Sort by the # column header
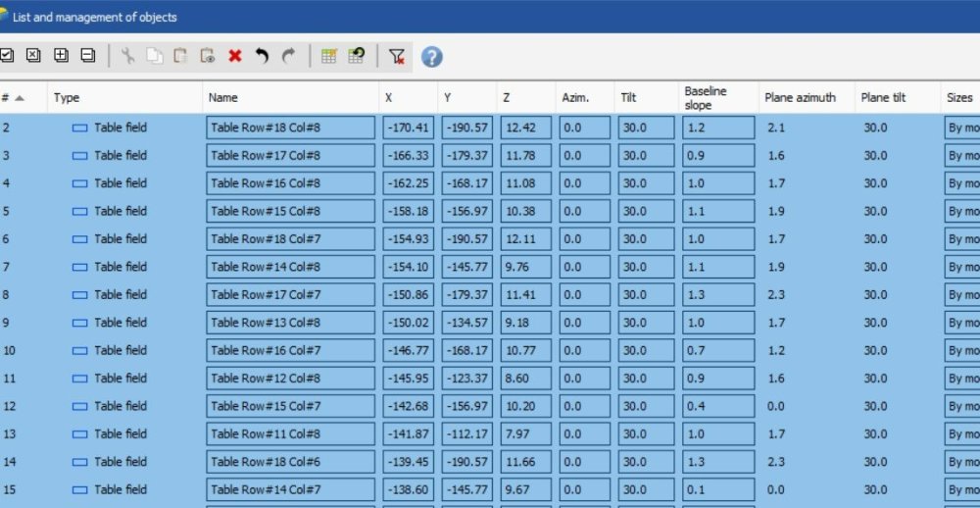 click(14, 98)
